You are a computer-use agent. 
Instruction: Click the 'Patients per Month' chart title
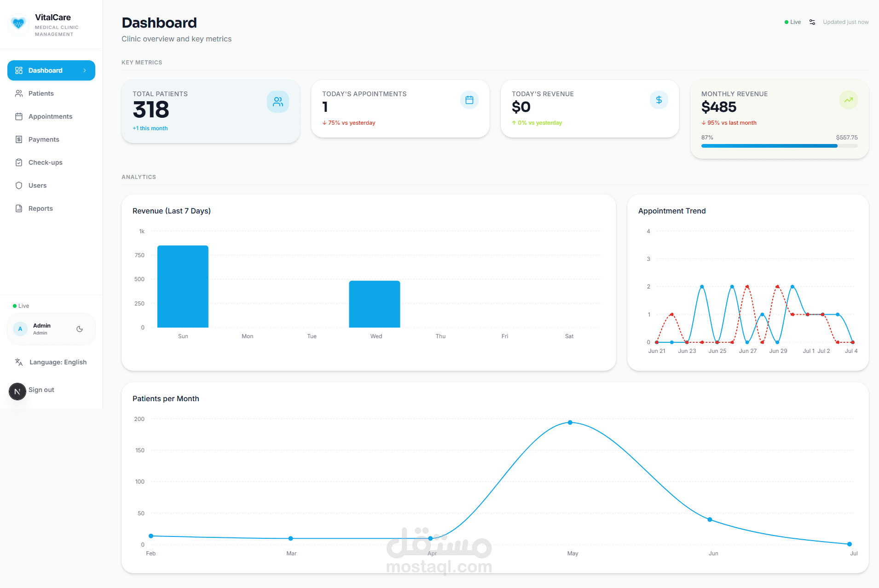pos(166,398)
